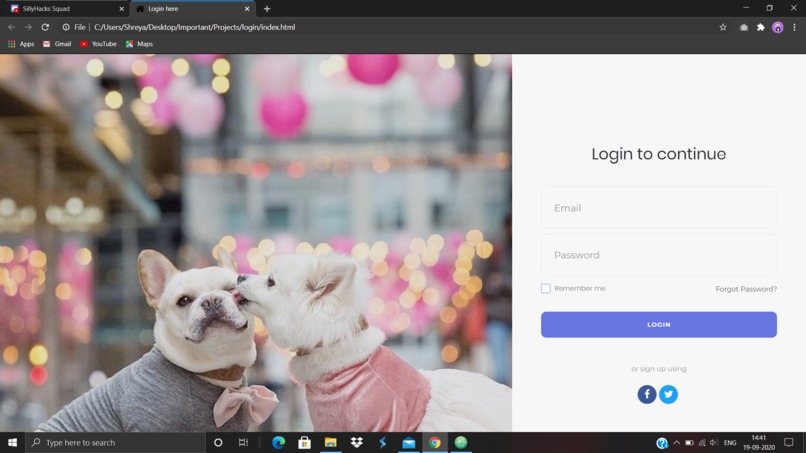
Task: Open the network Wi-Fi tray icon
Action: tap(702, 443)
